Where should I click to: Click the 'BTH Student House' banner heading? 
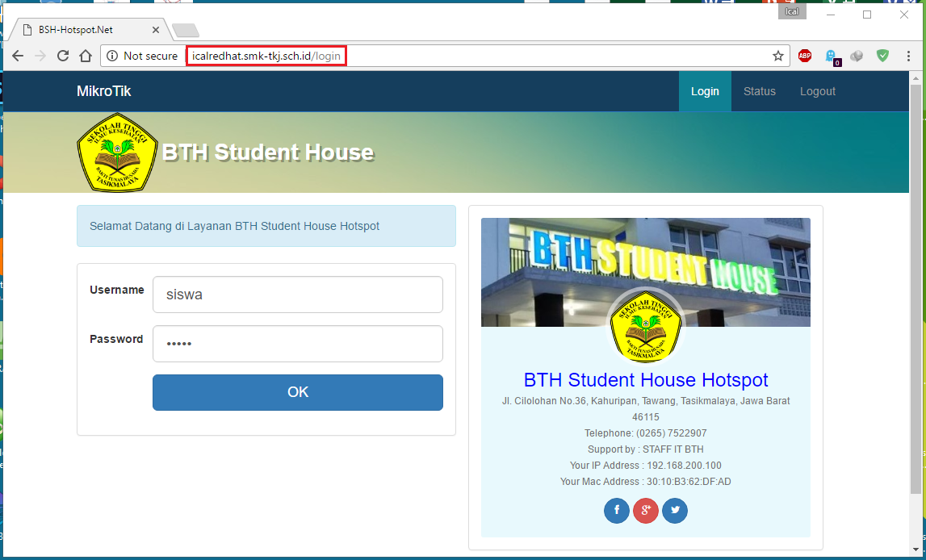(267, 153)
